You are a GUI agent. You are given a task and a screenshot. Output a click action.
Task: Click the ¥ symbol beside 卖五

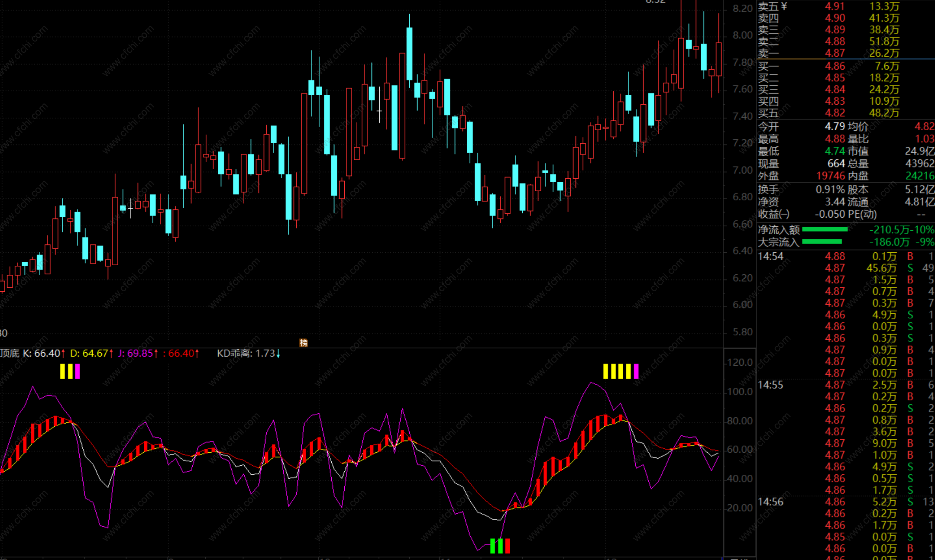click(x=783, y=6)
